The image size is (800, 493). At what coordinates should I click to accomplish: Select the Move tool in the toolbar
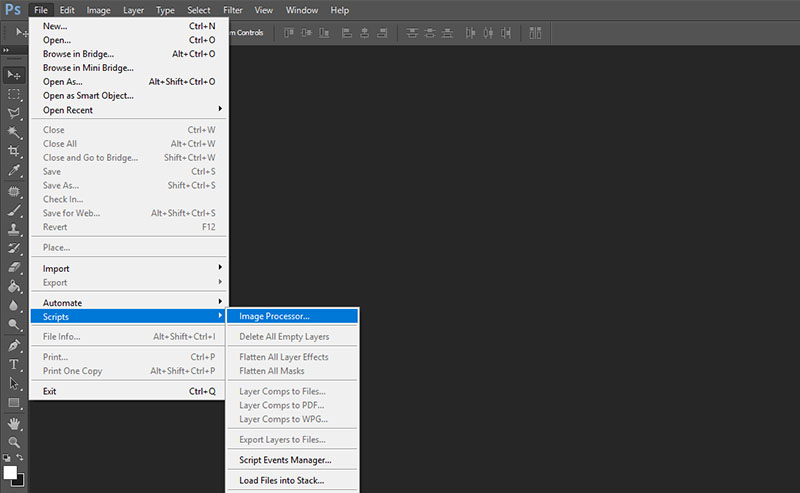(x=14, y=75)
